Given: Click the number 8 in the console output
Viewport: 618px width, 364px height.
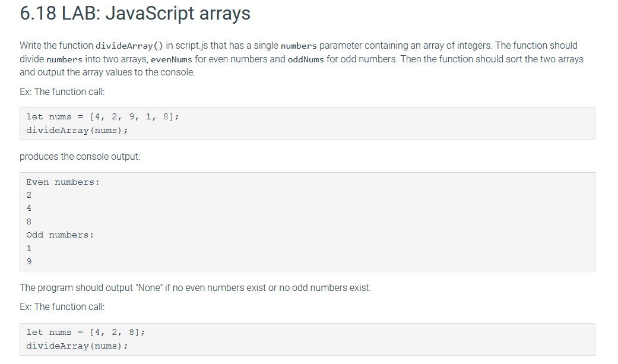Looking at the screenshot, I should (x=28, y=221).
